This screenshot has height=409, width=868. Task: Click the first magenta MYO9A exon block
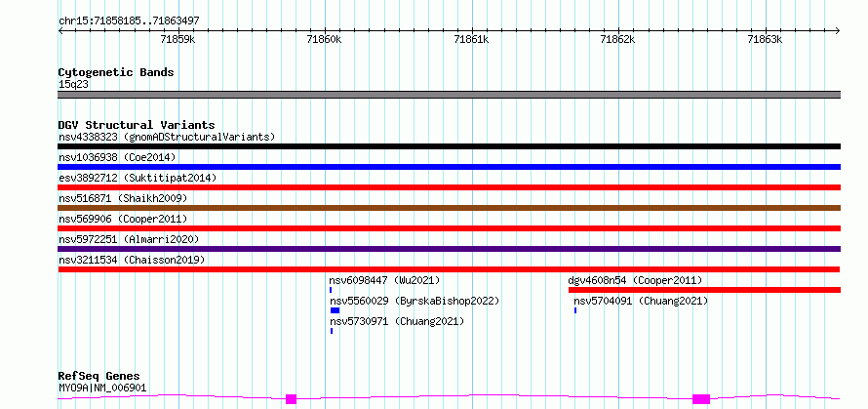click(x=292, y=399)
